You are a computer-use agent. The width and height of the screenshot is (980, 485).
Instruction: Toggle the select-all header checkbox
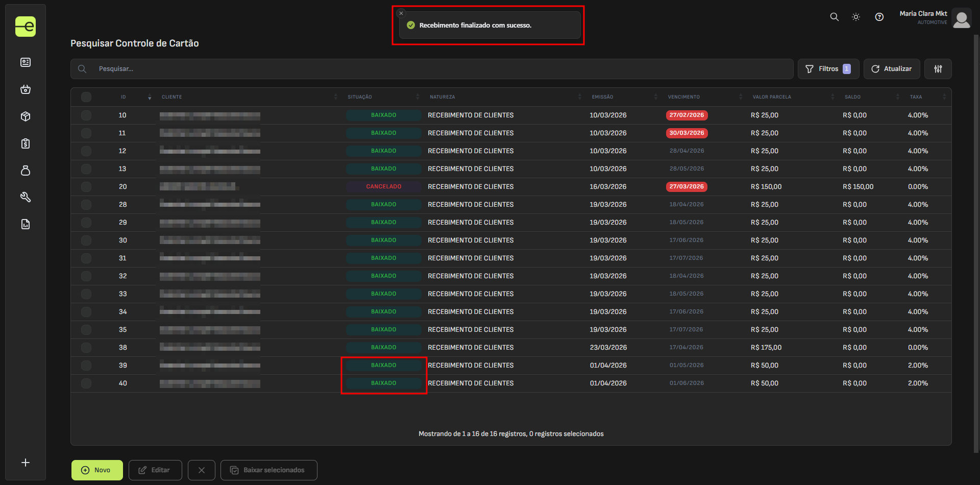[x=86, y=97]
